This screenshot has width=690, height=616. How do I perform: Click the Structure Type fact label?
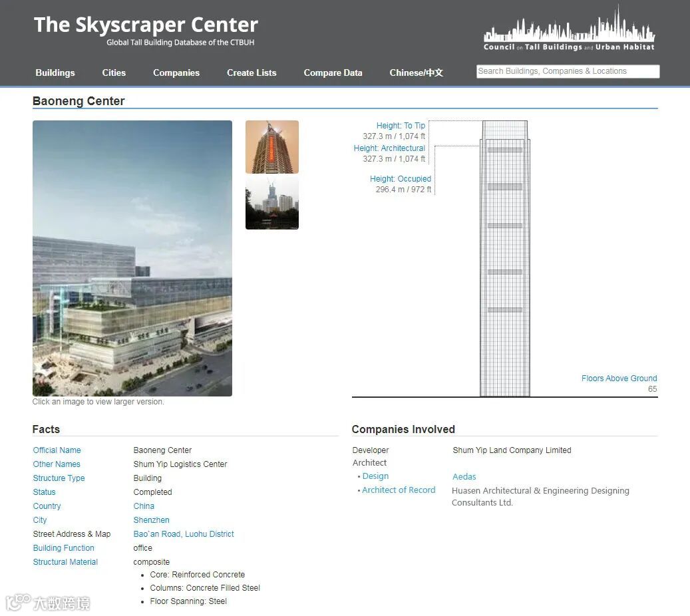(x=59, y=478)
